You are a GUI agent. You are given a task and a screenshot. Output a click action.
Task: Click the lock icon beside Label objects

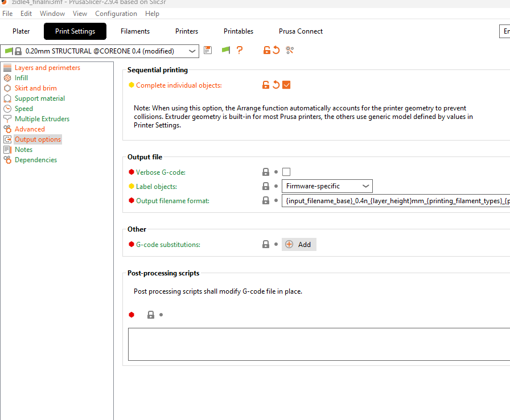click(266, 186)
